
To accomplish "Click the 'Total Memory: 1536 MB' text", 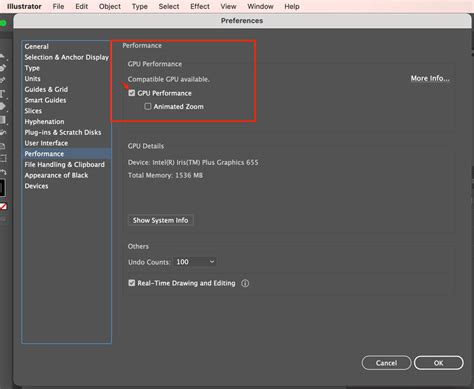I will 165,175.
